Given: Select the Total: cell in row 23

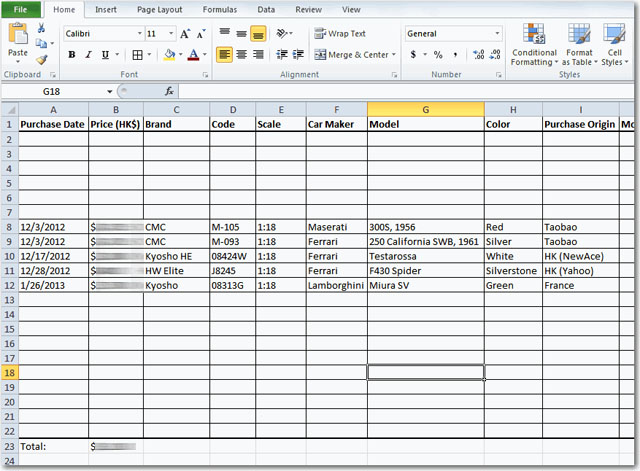Looking at the screenshot, I should [53, 446].
